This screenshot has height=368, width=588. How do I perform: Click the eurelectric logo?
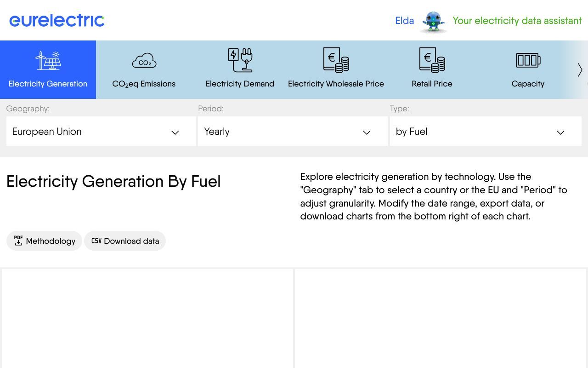coord(57,20)
